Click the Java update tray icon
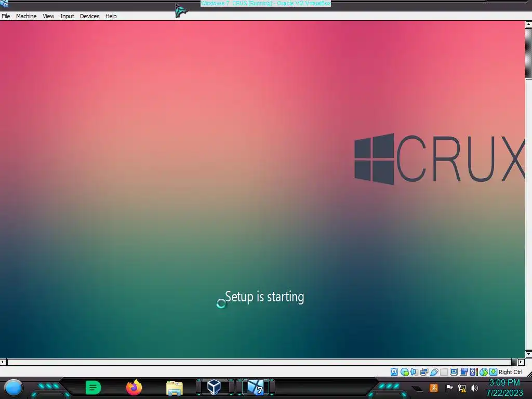The image size is (532, 399). pyautogui.click(x=433, y=388)
